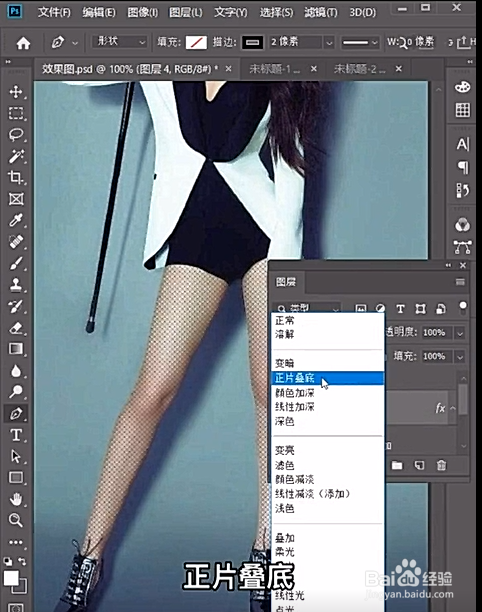Open the Pen tool preset dropdown
Viewport: 482px width, 612px height.
(75, 43)
